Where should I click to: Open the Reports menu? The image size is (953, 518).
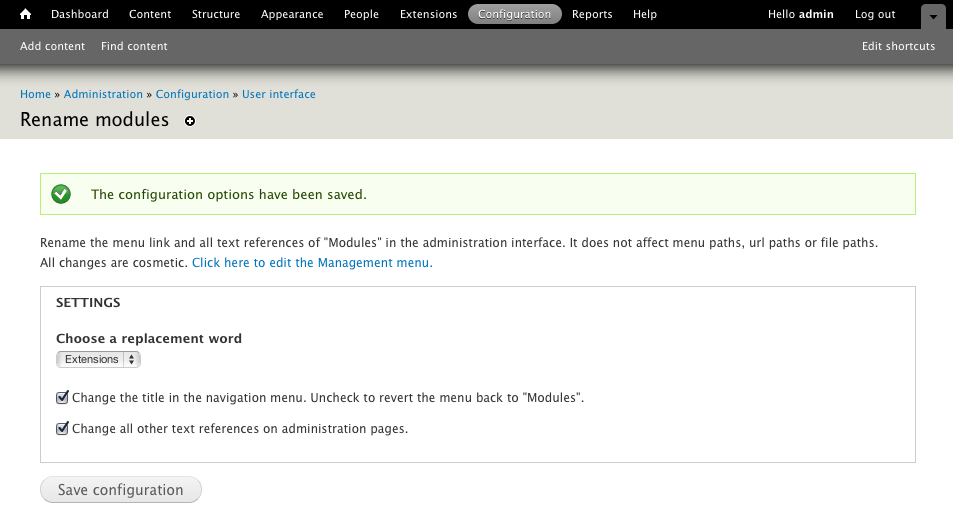(x=592, y=14)
